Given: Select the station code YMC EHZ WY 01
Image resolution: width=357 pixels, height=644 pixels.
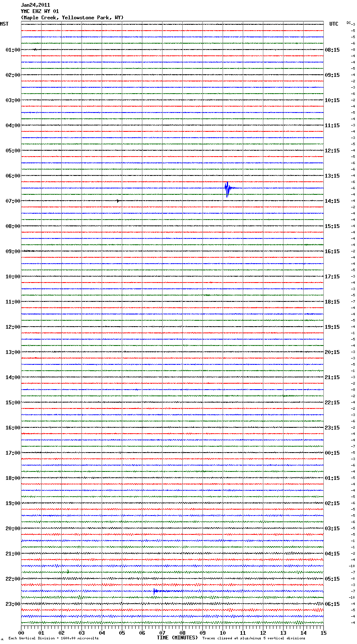Looking at the screenshot, I should (40, 11).
